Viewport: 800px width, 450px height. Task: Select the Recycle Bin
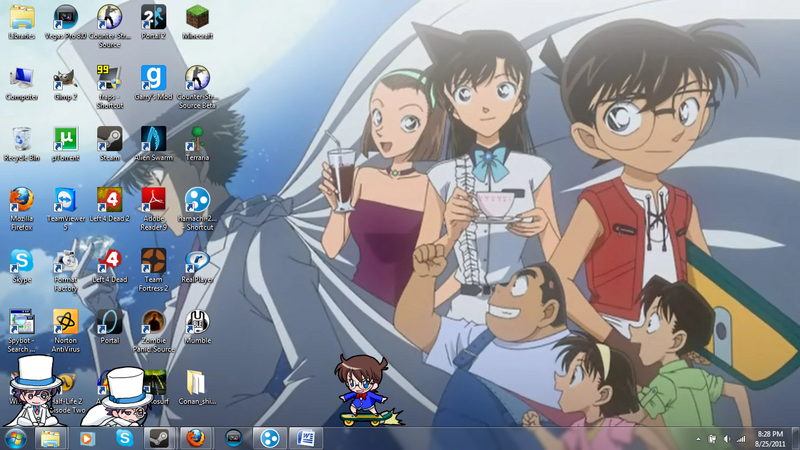(22, 139)
